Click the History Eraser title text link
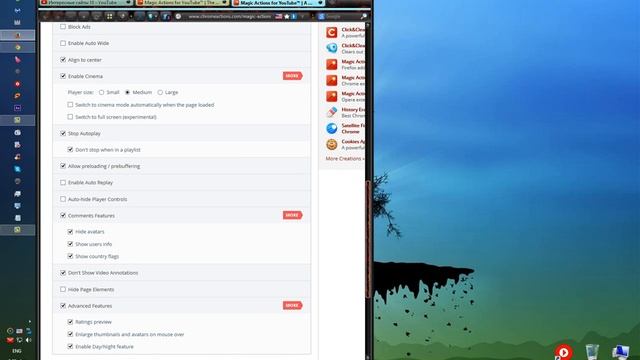Viewport: 640px width, 360px height. (353, 109)
